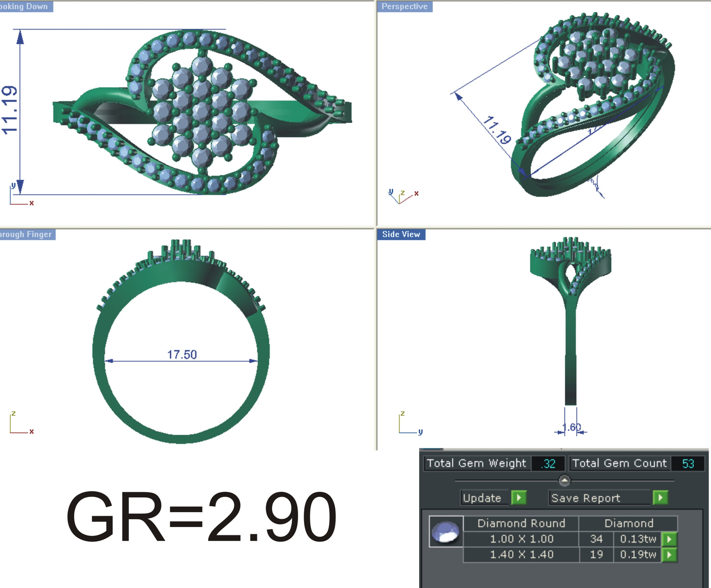The image size is (711, 588).
Task: Select the 1.40 X 1.40 diamond row
Action: [522, 555]
